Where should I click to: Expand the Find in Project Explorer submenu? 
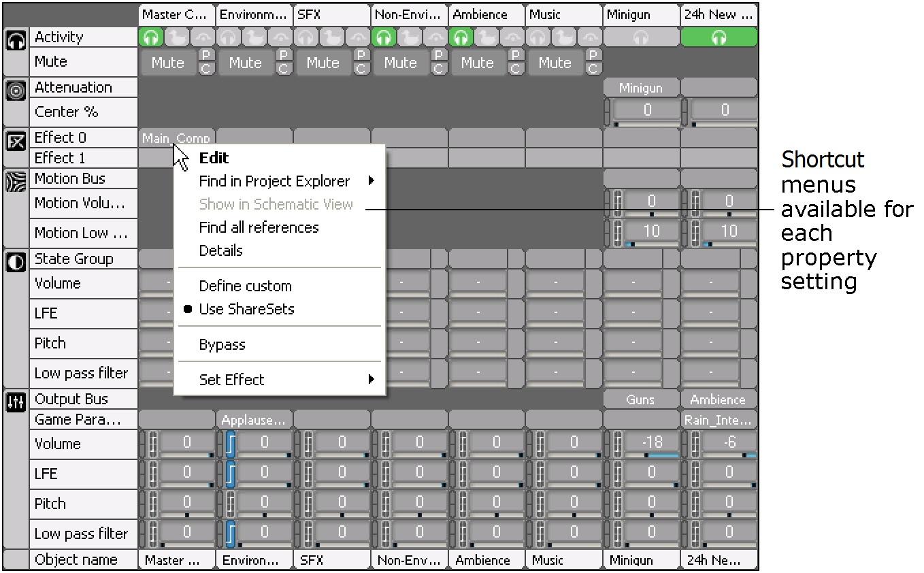pos(280,181)
